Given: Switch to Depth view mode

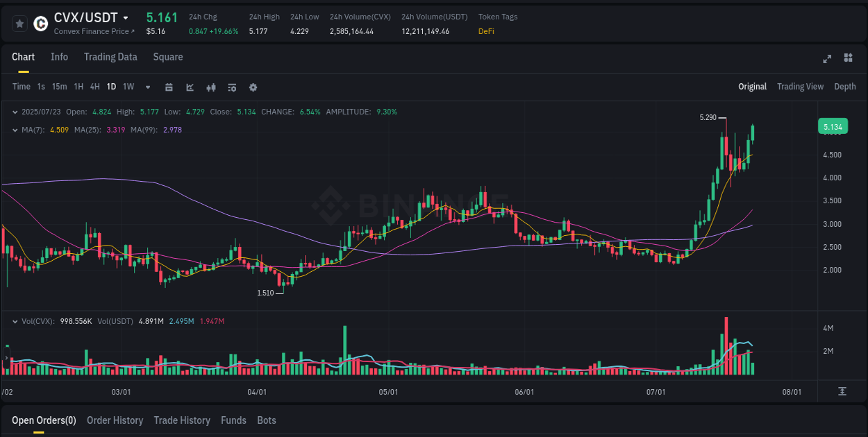Looking at the screenshot, I should [844, 87].
